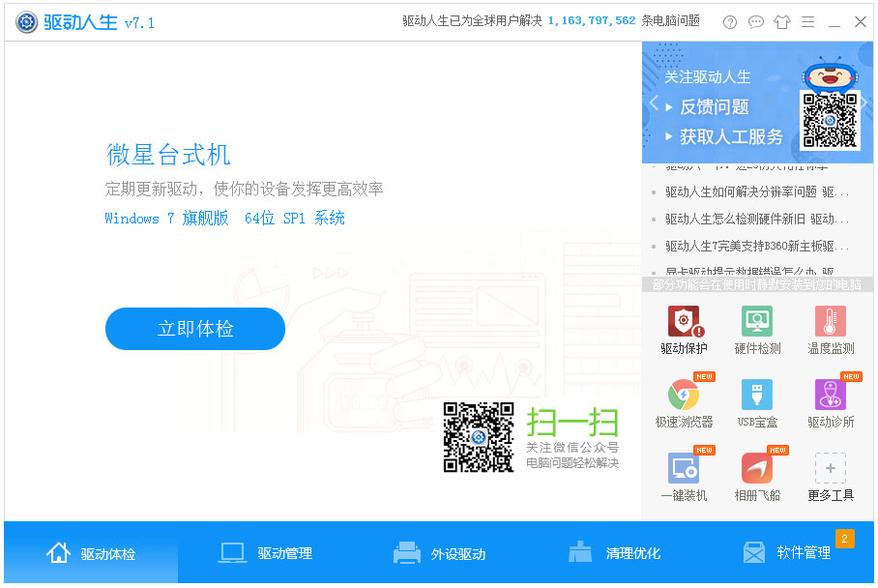Launch 极速浏览器 browser tool
Screen dimensions: 878x588
[x=684, y=403]
